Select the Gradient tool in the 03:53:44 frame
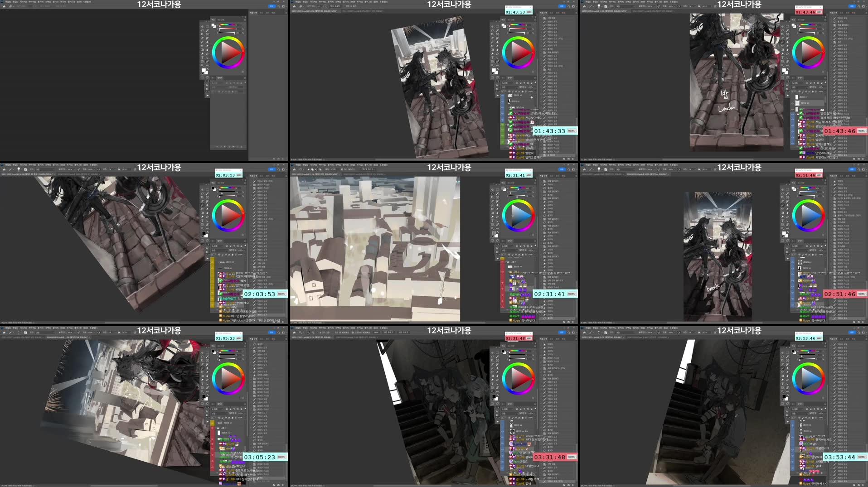The image size is (868, 487). click(782, 376)
